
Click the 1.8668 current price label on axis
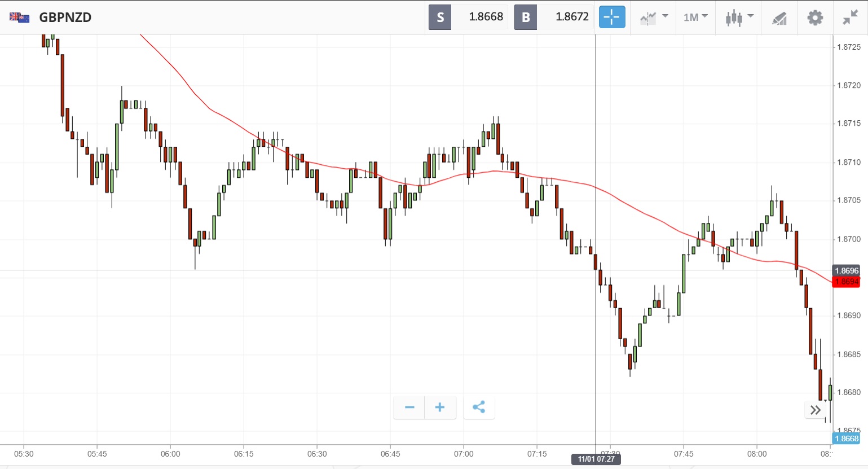click(x=846, y=439)
